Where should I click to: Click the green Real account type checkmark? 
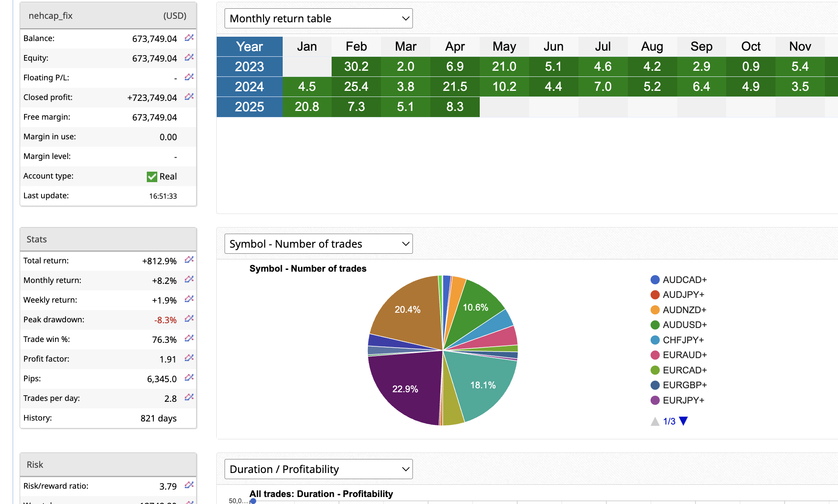[x=152, y=176]
